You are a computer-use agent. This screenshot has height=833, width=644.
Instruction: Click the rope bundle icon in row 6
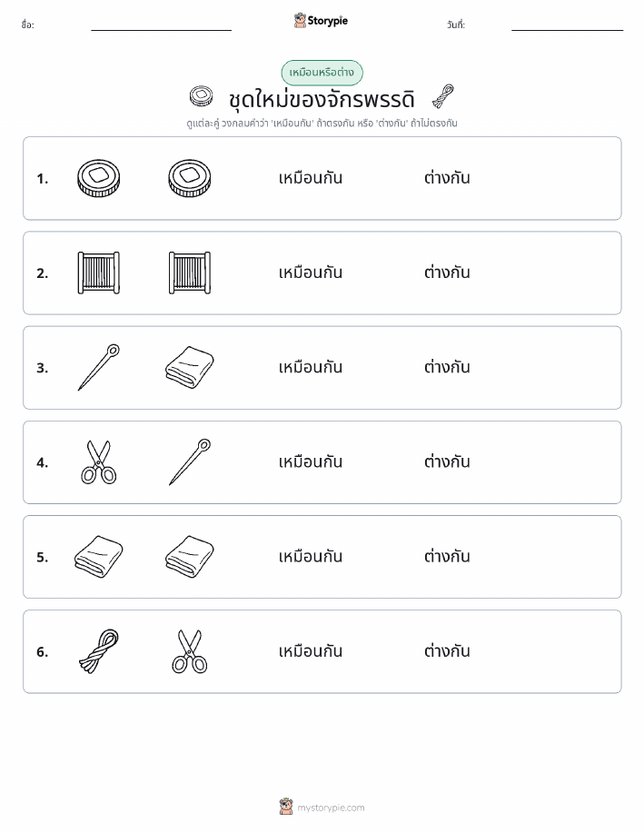(x=99, y=652)
